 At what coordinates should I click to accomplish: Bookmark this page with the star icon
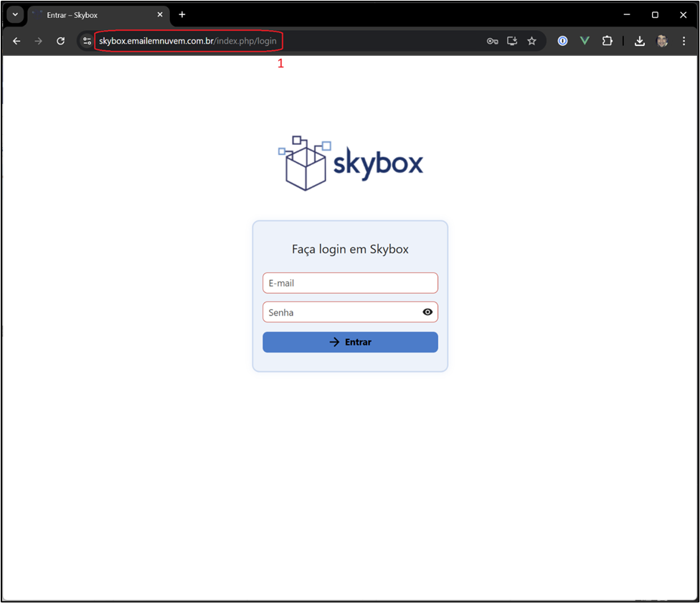(531, 42)
